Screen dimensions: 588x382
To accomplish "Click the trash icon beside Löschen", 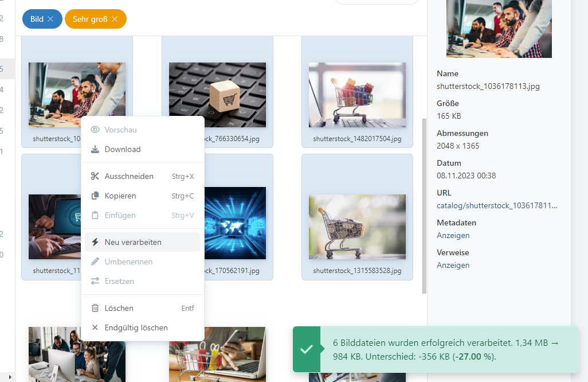I will coord(95,309).
